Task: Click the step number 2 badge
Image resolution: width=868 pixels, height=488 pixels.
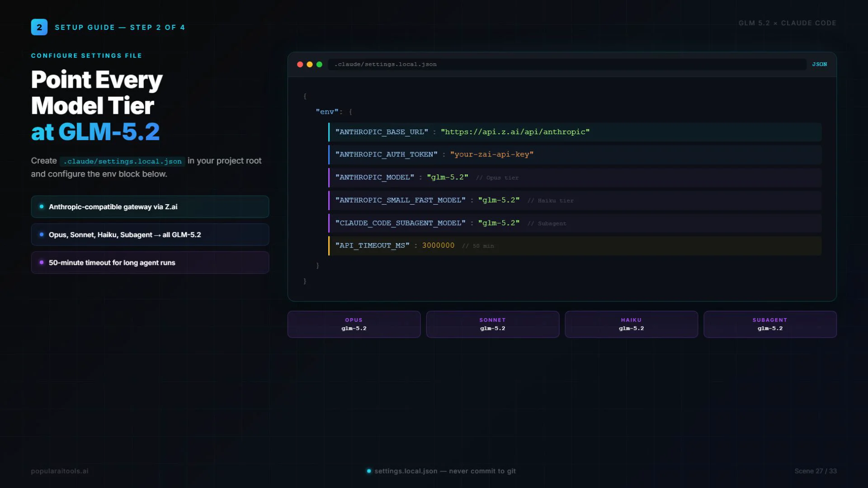Action: (x=39, y=27)
